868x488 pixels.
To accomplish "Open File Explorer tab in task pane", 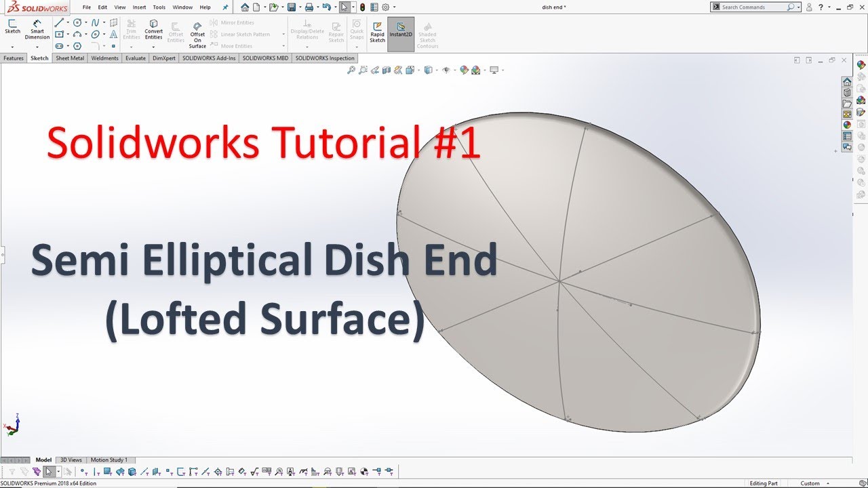I will pyautogui.click(x=847, y=104).
